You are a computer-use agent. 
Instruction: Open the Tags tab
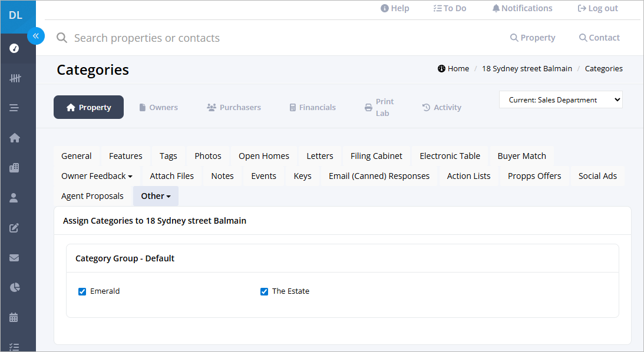pyautogui.click(x=169, y=156)
